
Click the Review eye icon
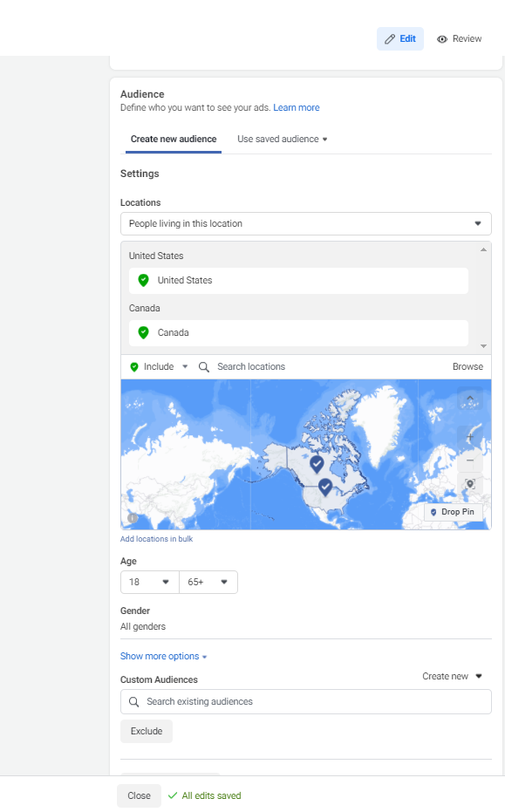tap(442, 39)
